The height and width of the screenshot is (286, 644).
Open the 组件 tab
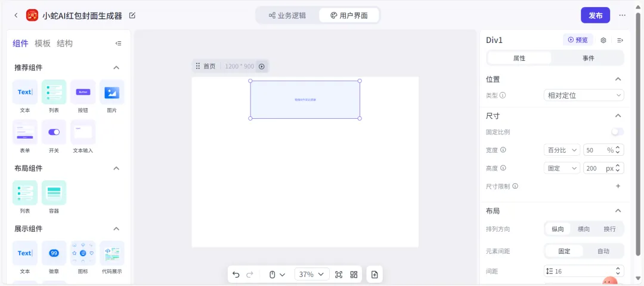tap(20, 43)
